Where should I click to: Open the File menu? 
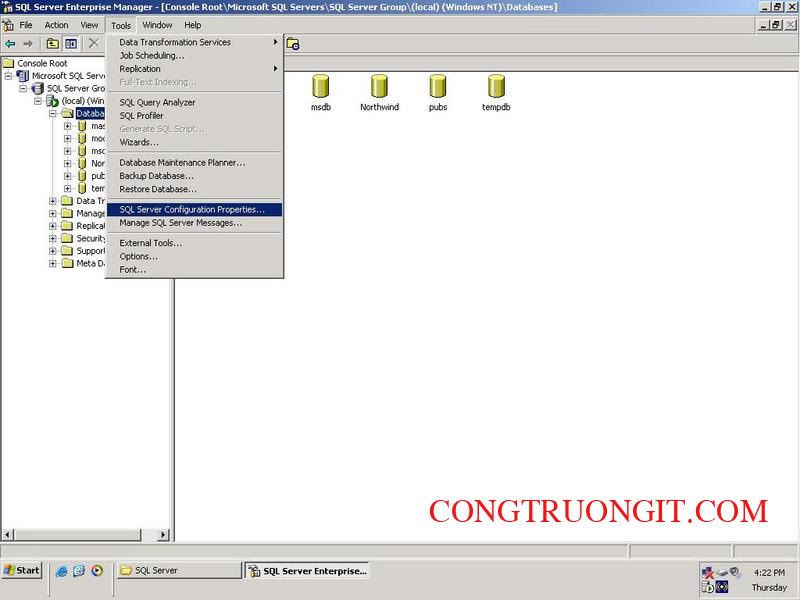pos(26,25)
